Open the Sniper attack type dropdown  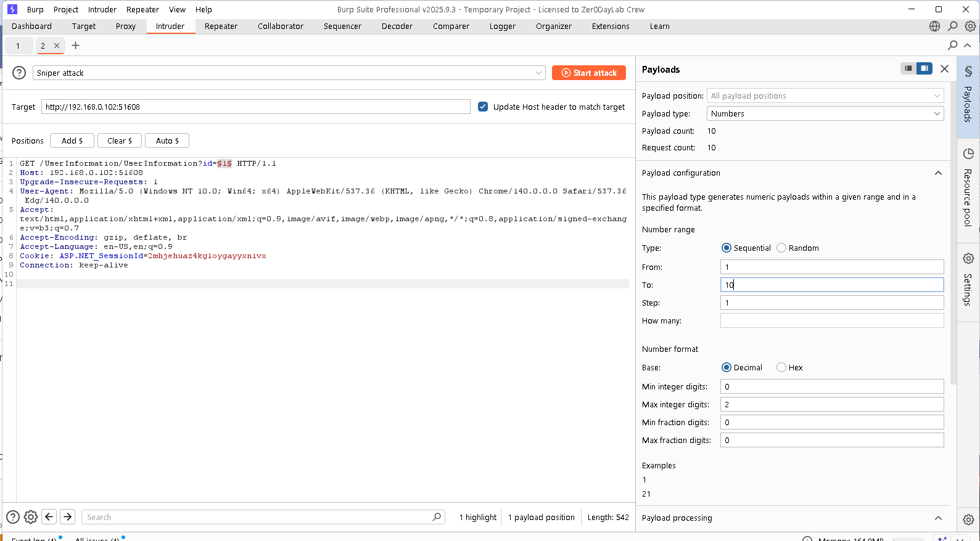[289, 73]
